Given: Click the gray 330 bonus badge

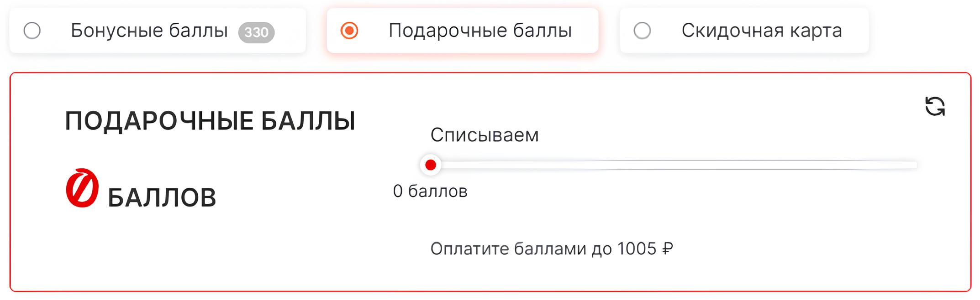Looking at the screenshot, I should point(256,32).
